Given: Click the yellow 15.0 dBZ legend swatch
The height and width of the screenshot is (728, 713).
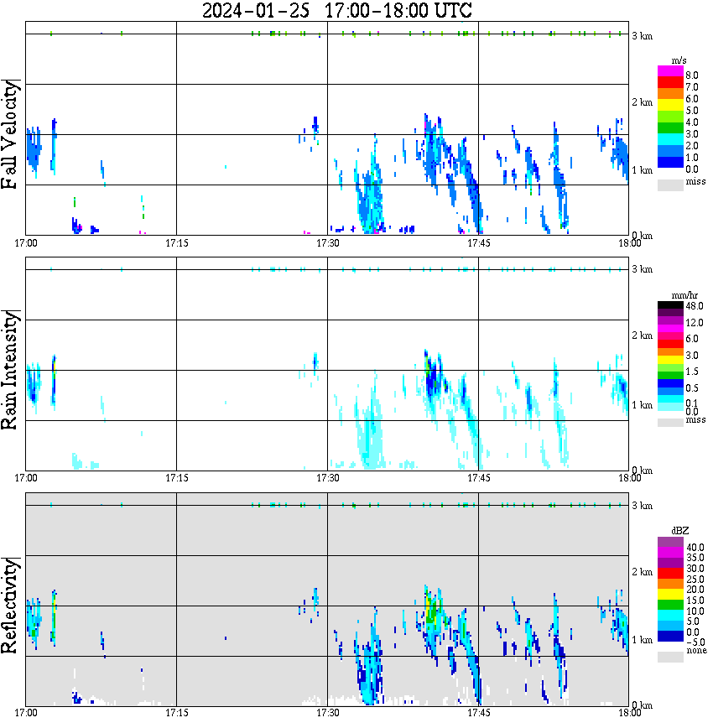Looking at the screenshot, I should (670, 595).
